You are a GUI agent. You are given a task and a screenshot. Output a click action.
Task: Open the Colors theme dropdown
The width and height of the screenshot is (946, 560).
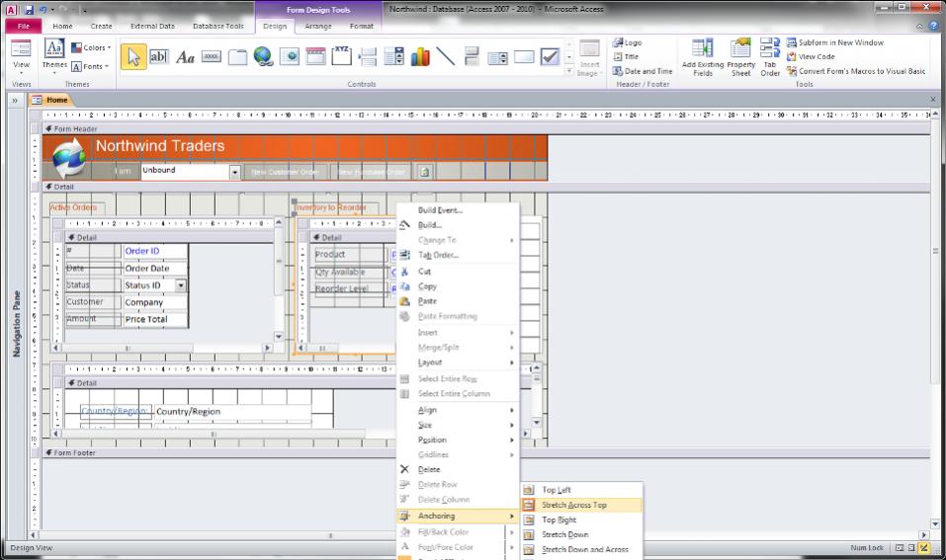coord(92,47)
